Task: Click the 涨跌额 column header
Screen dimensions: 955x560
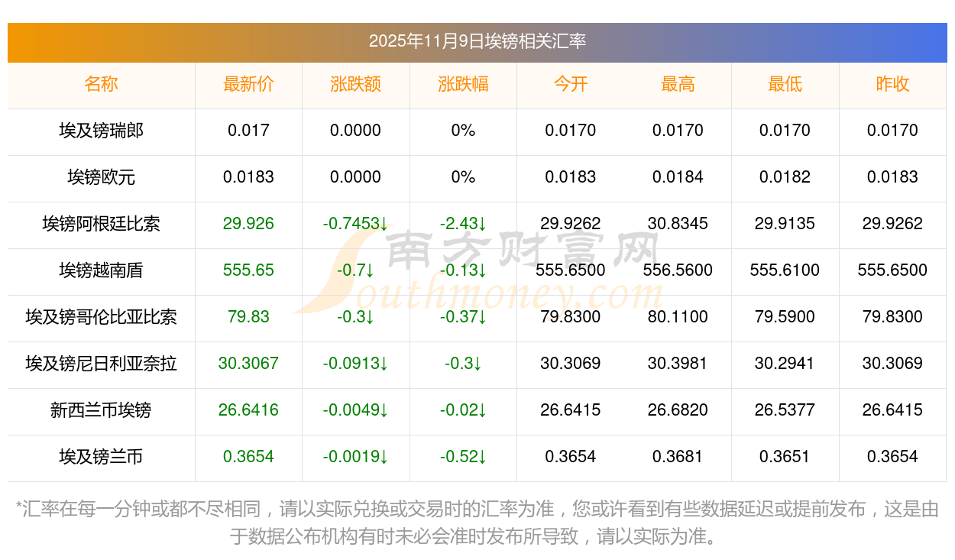Action: tap(356, 84)
